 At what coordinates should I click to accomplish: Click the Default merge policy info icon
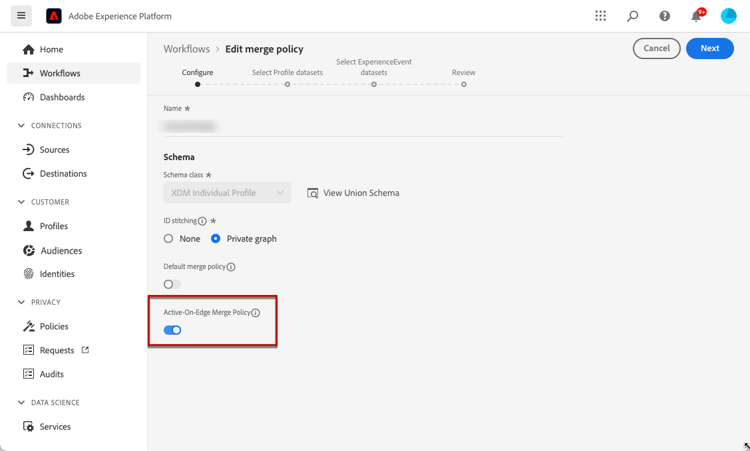click(x=231, y=267)
